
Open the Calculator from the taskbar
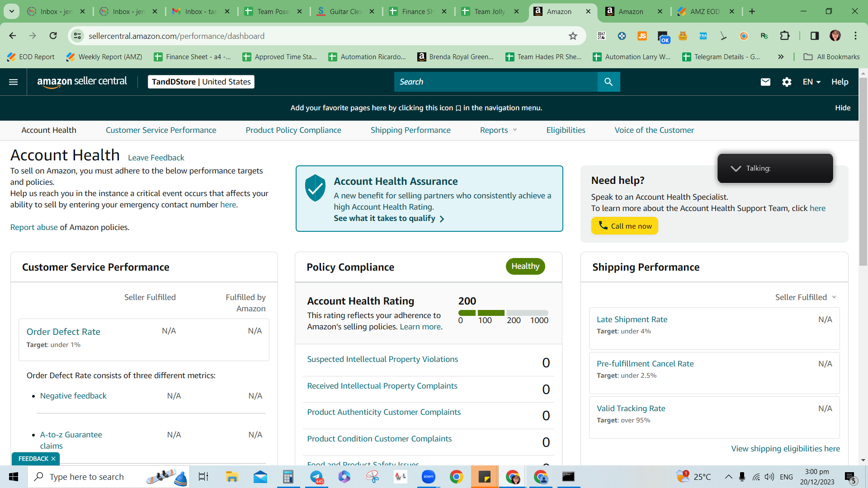288,477
